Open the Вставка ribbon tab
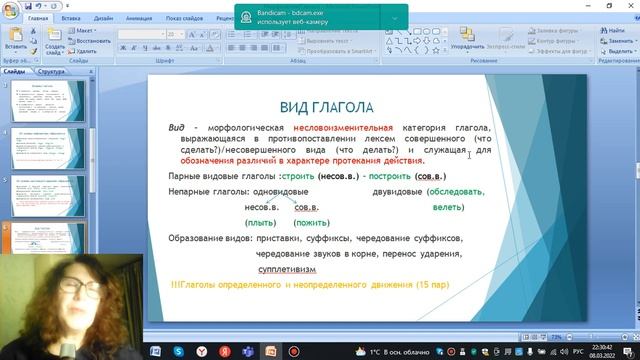Viewport: 640px width, 360px height. 71,18
